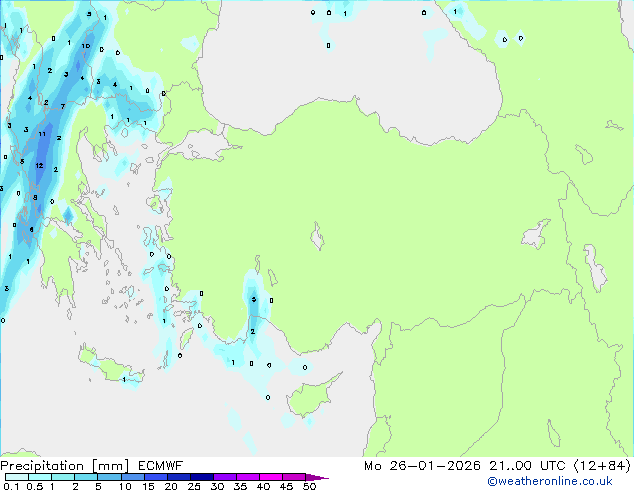This screenshot has width=634, height=490.
Task: Pick the 2–5 mm legend swatch
Action: [86, 477]
